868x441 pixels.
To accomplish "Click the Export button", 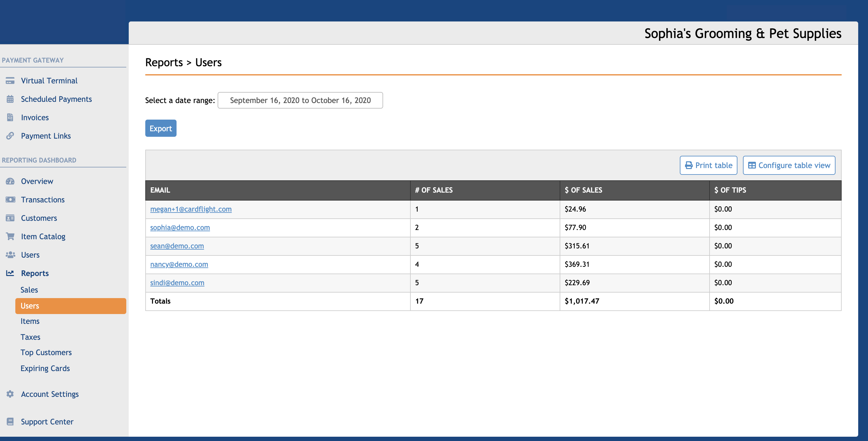I will pos(161,128).
